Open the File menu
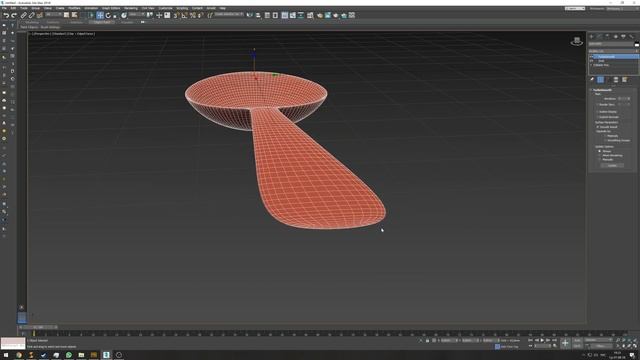The height and width of the screenshot is (360, 640). tap(4, 8)
